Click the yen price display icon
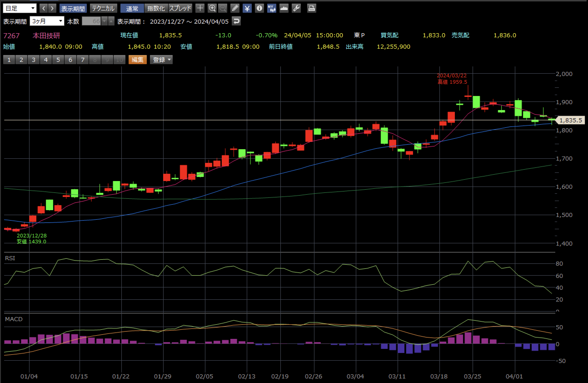588x383 pixels. (x=247, y=8)
